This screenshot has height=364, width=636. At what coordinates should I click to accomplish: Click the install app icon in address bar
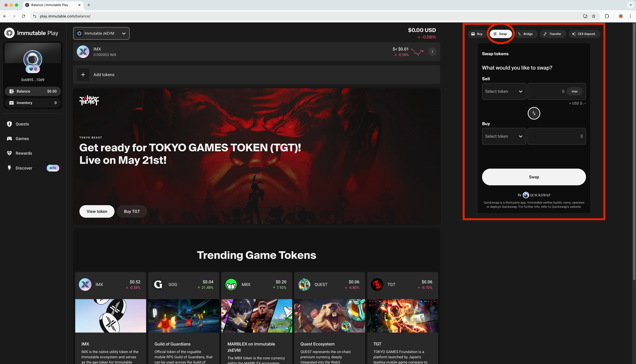point(585,16)
